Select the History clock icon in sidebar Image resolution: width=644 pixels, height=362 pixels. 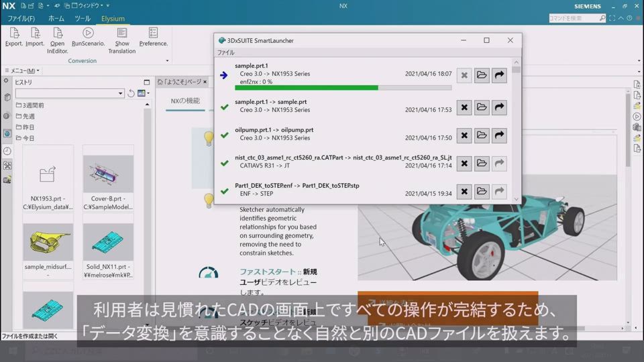[x=7, y=151]
